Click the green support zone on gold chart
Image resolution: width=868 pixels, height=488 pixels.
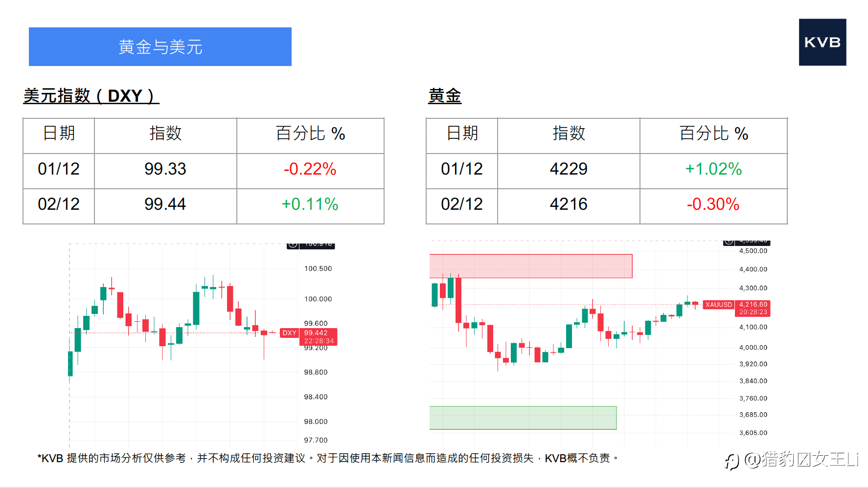(x=523, y=418)
